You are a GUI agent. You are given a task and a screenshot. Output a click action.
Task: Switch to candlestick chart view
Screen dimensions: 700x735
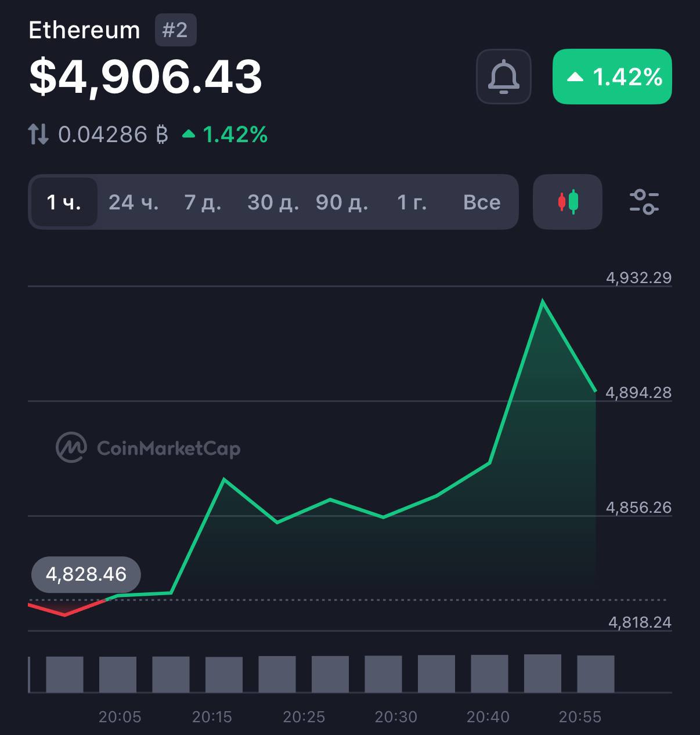pos(568,202)
